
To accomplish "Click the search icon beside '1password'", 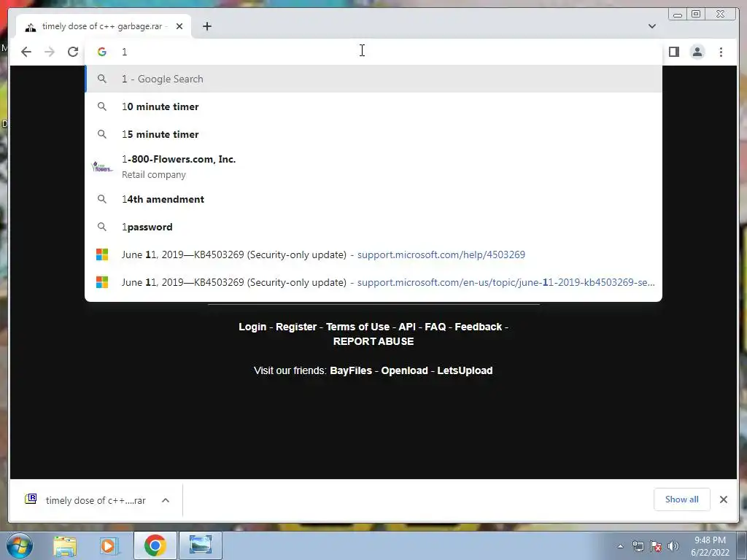I will pos(102,227).
